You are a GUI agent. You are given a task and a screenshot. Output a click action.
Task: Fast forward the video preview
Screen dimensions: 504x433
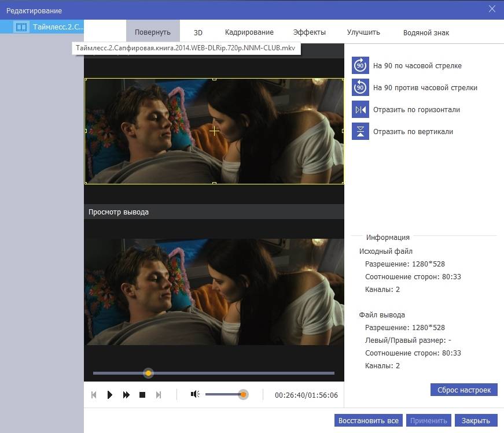click(126, 395)
